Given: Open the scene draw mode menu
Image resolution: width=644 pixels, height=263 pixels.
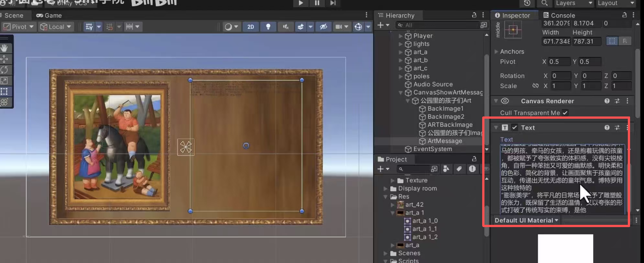Looking at the screenshot, I should click(x=231, y=27).
